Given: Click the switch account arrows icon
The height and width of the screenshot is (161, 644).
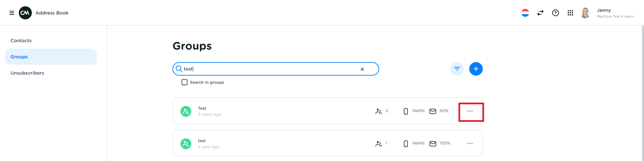Looking at the screenshot, I should point(540,13).
